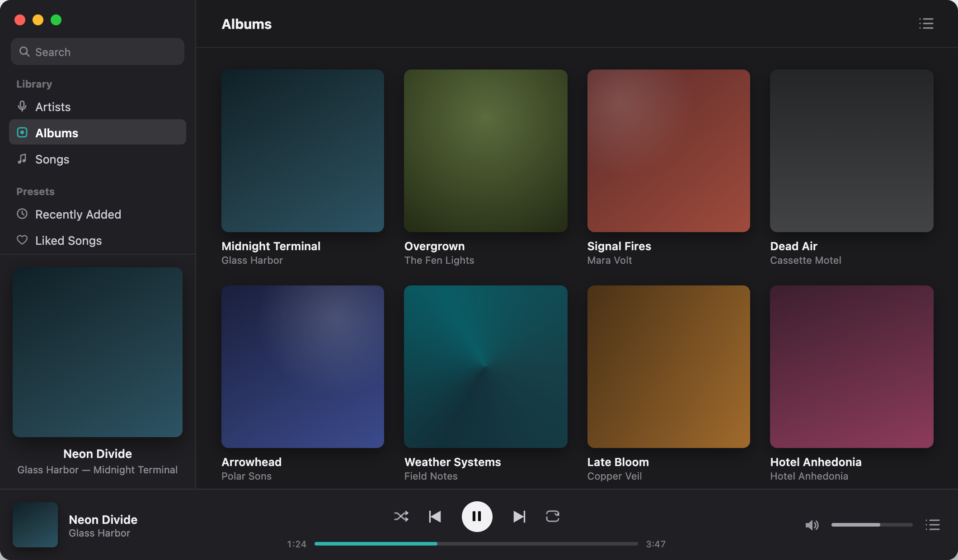Open artist Cassette Motel

806,260
